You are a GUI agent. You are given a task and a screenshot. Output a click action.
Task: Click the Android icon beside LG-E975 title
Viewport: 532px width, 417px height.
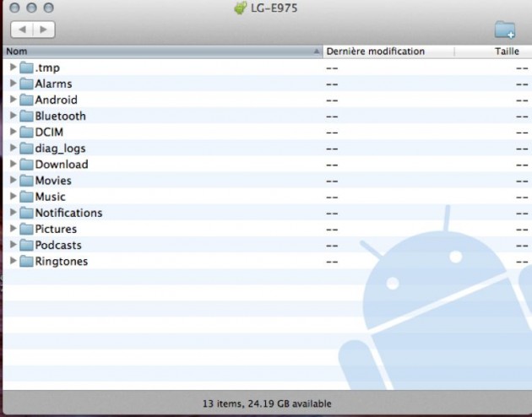pyautogui.click(x=240, y=8)
